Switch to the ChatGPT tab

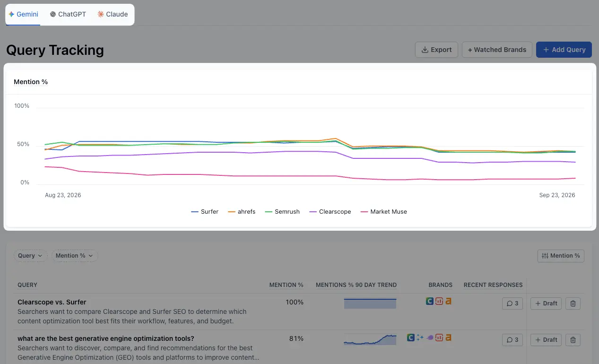coord(68,14)
